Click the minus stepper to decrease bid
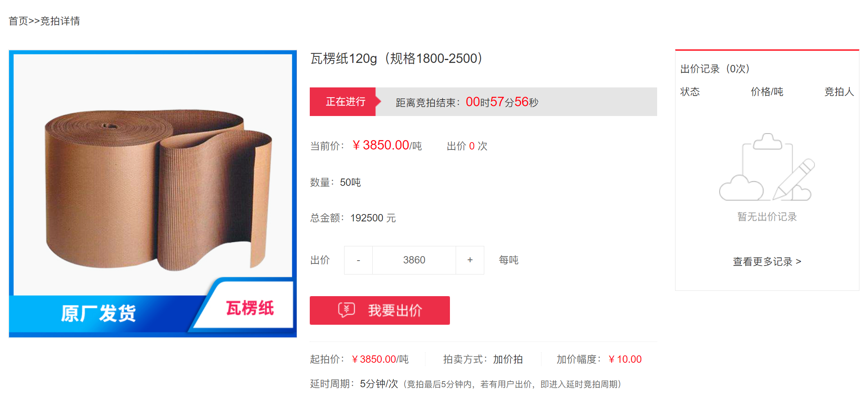Viewport: 868px width, 395px height. tap(358, 260)
